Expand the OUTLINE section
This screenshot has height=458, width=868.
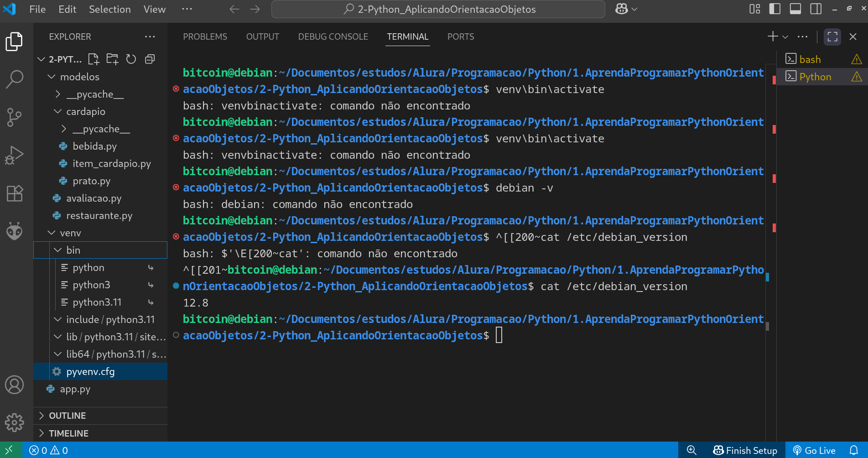[x=100, y=416]
